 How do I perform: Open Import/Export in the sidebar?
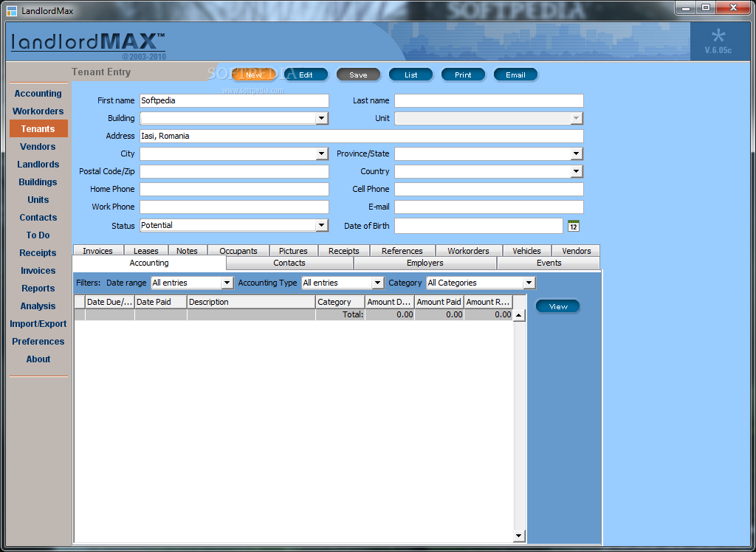click(x=38, y=324)
